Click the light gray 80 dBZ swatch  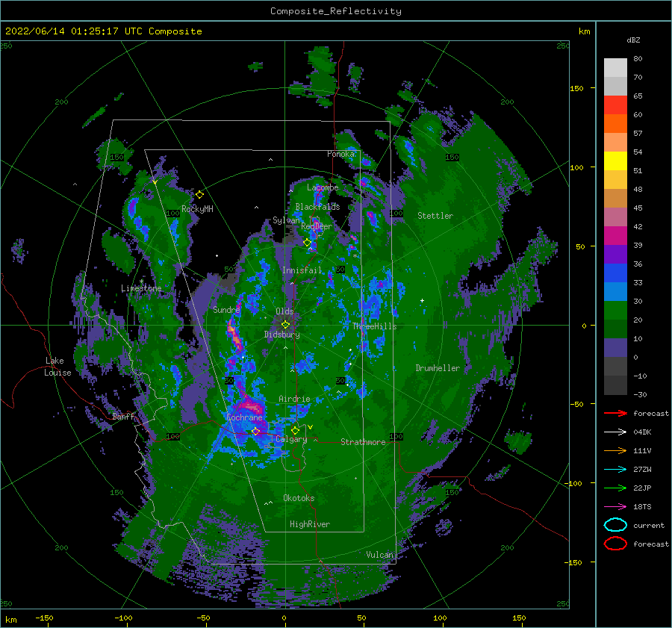click(x=615, y=67)
